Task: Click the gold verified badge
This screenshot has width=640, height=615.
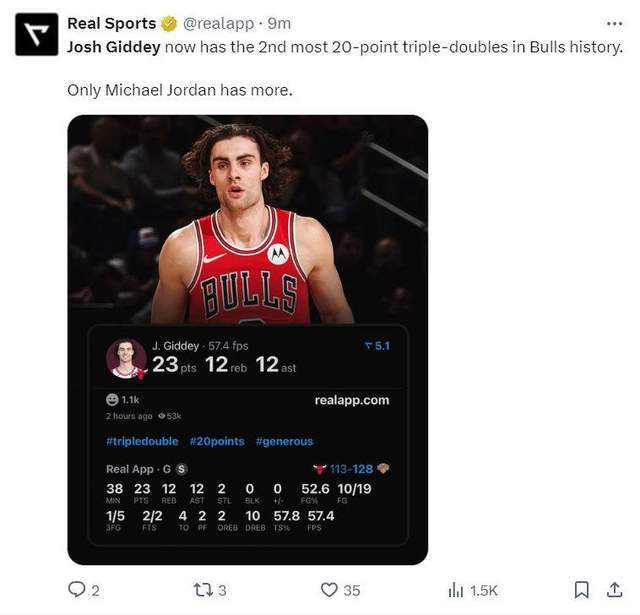Action: pyautogui.click(x=170, y=24)
